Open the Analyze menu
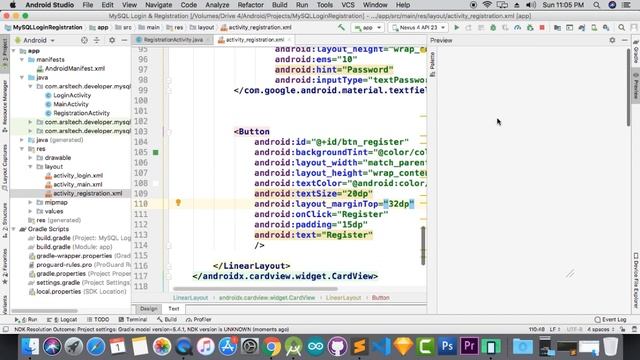The height and width of the screenshot is (360, 640). [x=217, y=5]
